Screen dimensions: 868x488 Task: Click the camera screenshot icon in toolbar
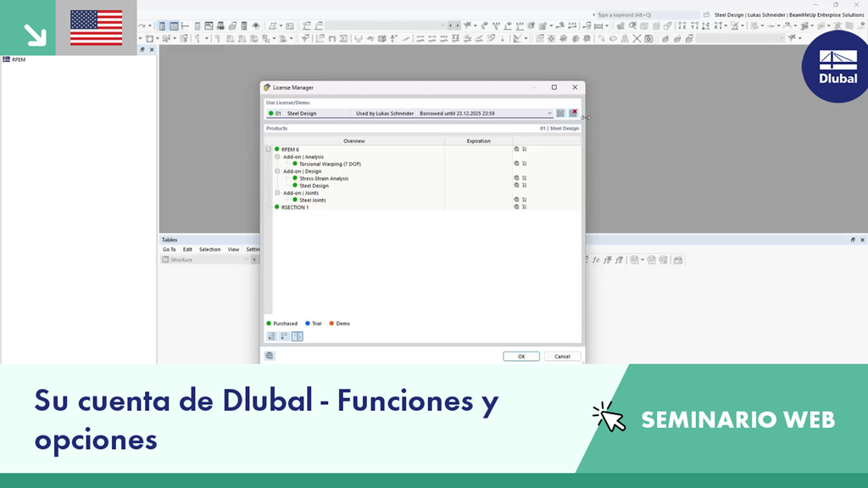(648, 39)
